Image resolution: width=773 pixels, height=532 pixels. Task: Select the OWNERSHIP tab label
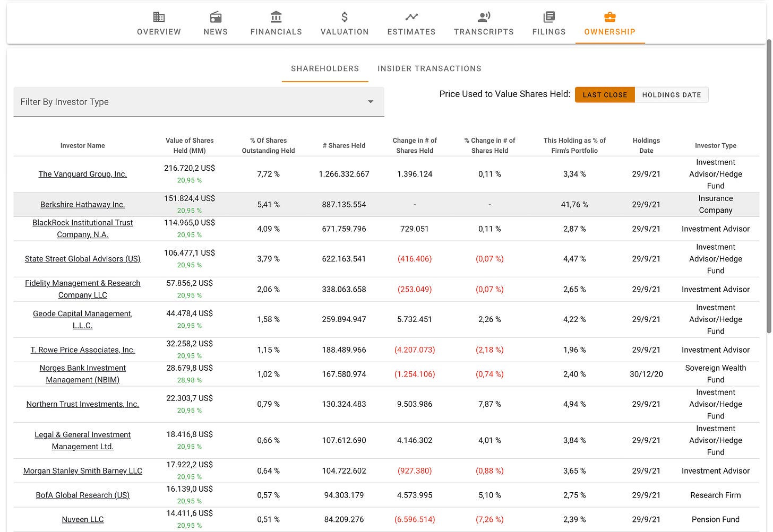[x=609, y=32]
